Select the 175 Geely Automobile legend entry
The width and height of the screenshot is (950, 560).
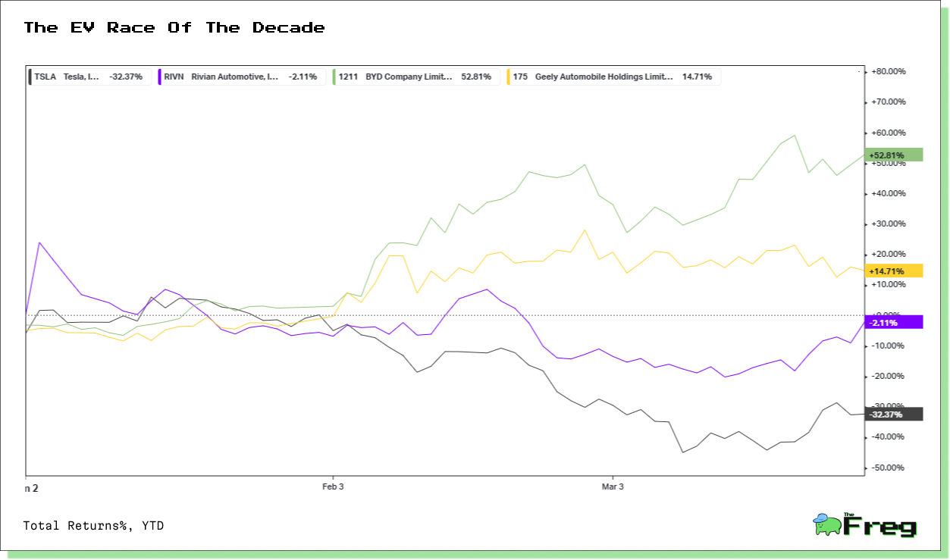(x=613, y=77)
